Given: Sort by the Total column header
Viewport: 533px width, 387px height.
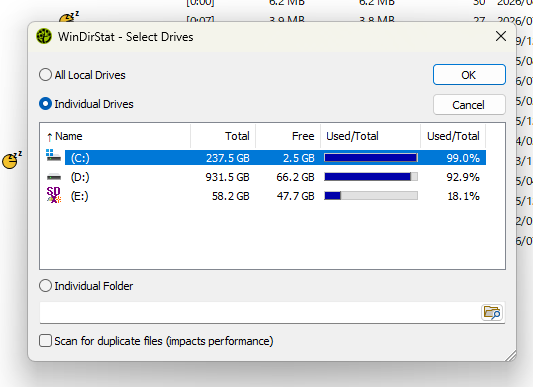Looking at the screenshot, I should [x=223, y=136].
